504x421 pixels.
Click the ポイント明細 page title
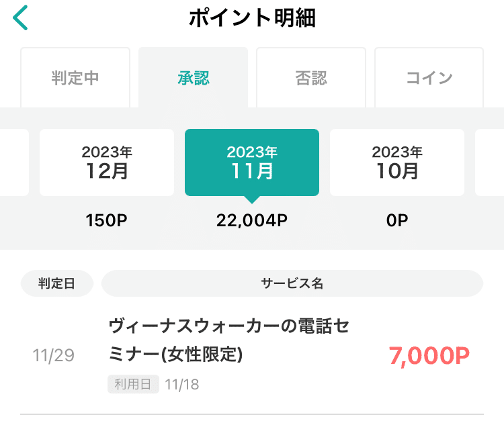point(252,19)
